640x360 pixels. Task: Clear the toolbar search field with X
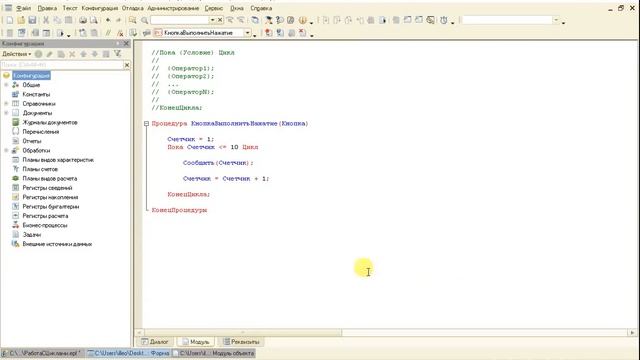click(x=220, y=20)
